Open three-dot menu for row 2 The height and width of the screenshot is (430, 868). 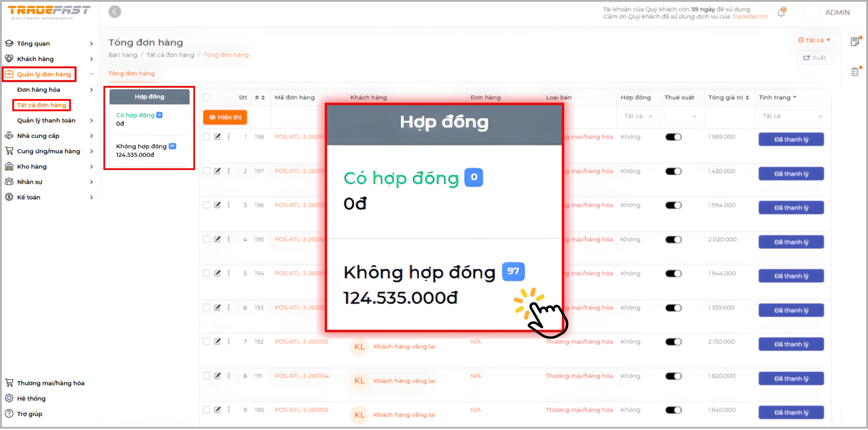229,171
